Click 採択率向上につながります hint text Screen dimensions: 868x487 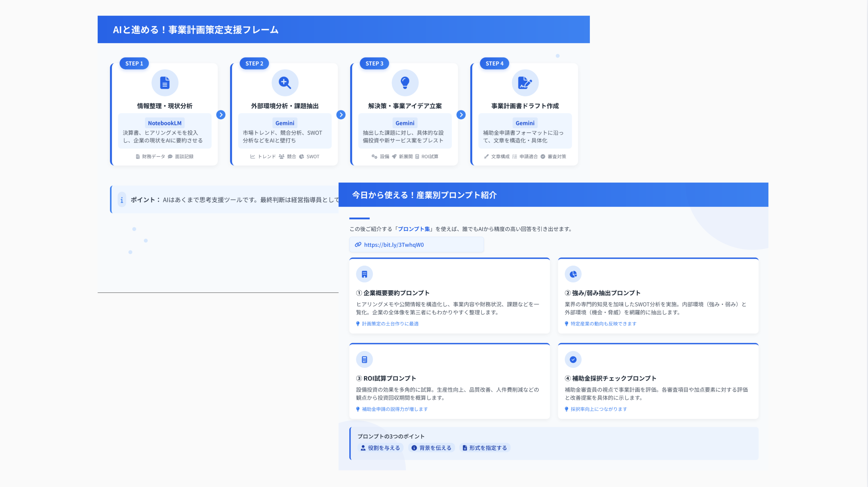(599, 409)
